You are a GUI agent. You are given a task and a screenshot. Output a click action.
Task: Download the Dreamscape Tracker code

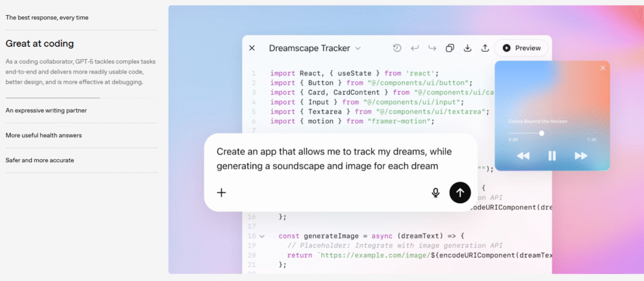467,48
